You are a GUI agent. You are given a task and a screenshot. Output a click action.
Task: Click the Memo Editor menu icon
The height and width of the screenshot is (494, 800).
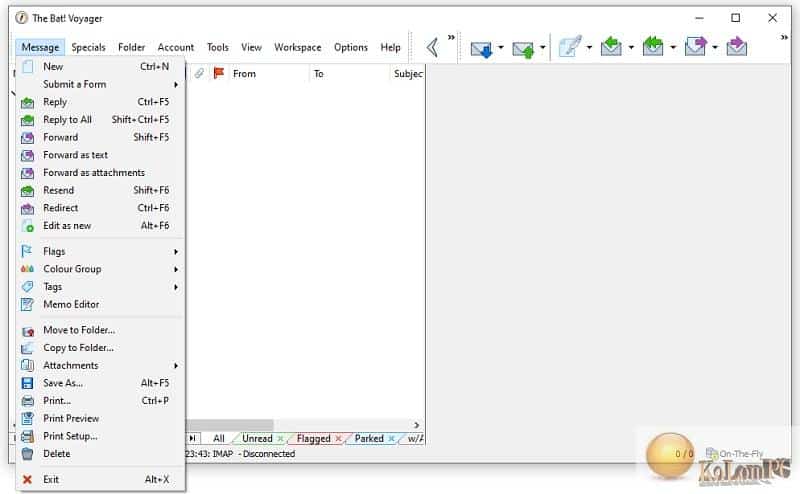click(27, 305)
